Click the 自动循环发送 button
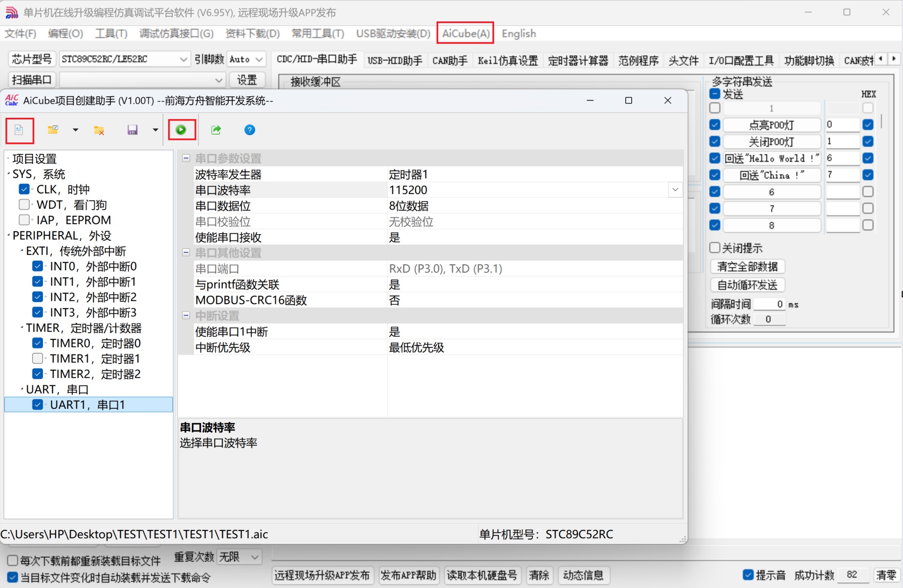The image size is (903, 588). (x=748, y=285)
